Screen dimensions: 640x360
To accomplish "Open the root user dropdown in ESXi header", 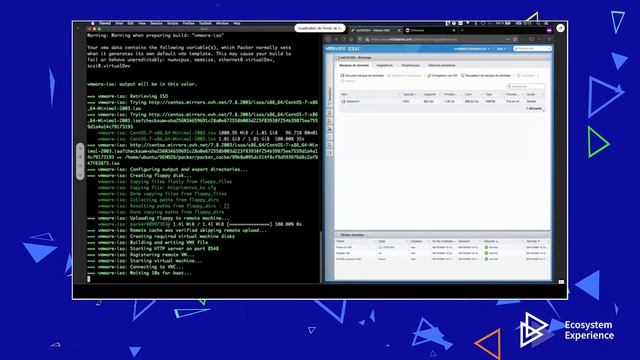I will [x=472, y=49].
